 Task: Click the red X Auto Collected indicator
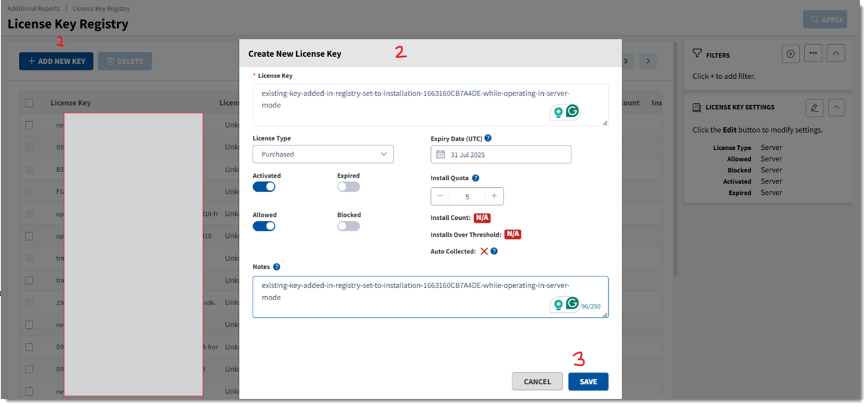coord(484,251)
